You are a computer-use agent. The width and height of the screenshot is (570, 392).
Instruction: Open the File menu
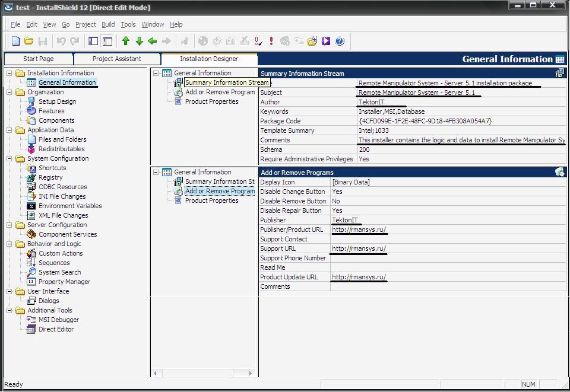[15, 24]
